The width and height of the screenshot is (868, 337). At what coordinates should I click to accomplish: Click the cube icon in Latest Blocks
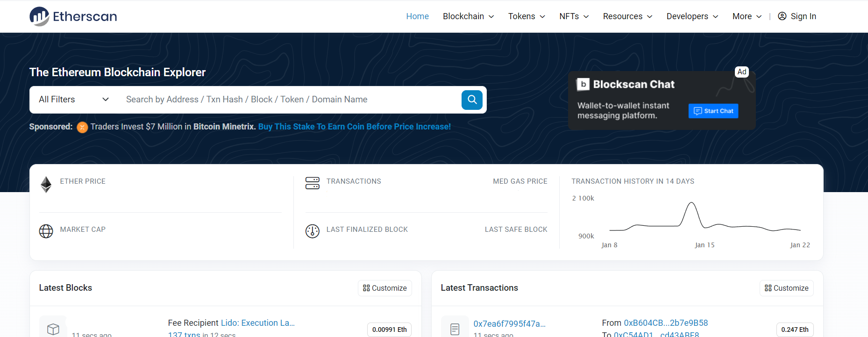53,329
